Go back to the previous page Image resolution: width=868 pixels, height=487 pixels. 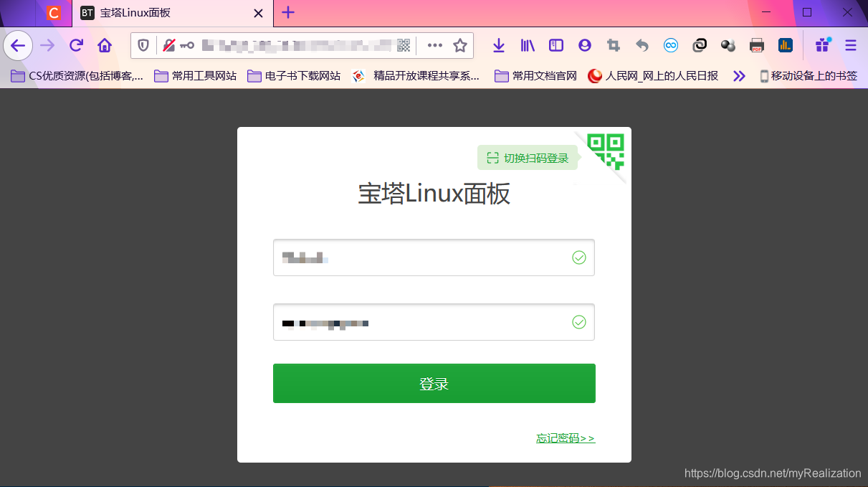coord(18,46)
